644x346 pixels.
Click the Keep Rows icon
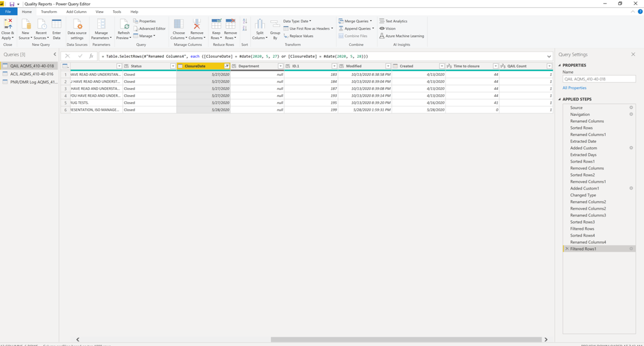pyautogui.click(x=216, y=24)
